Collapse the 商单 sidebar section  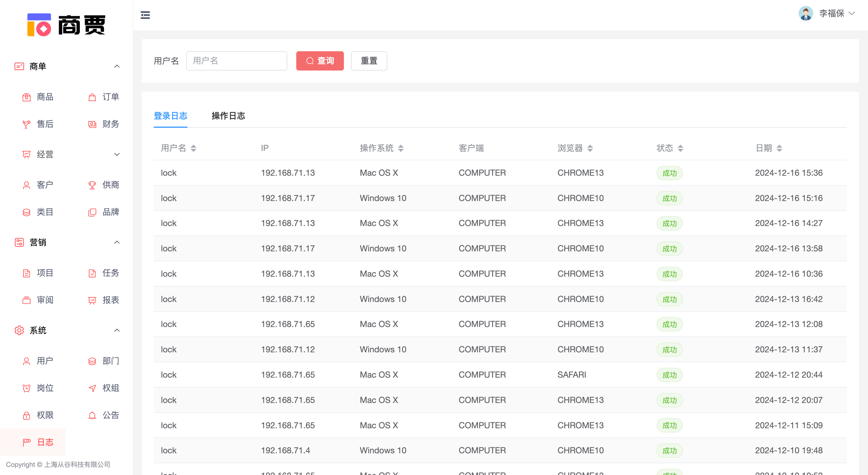(117, 66)
